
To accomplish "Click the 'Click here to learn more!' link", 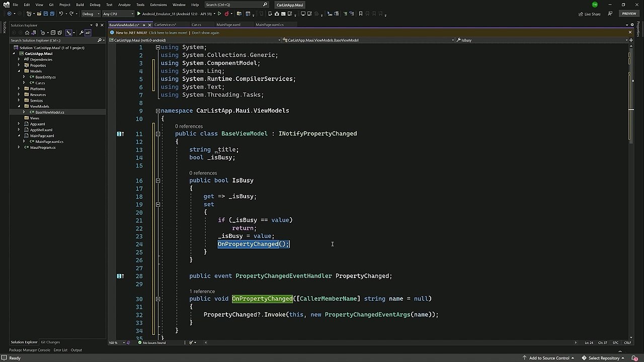I will (168, 33).
